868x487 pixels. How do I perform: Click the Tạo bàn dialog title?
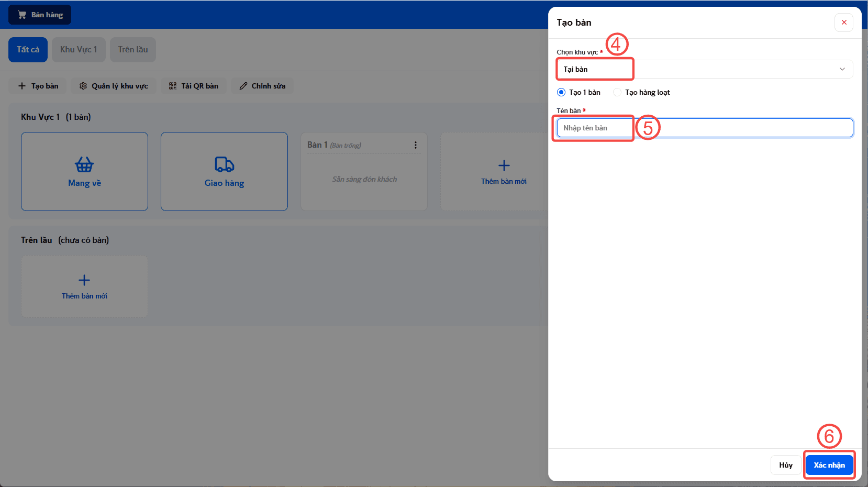pos(574,23)
